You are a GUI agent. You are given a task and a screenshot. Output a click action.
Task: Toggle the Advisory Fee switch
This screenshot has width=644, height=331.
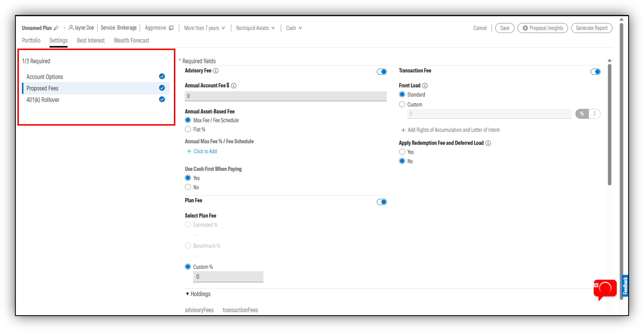coord(382,72)
